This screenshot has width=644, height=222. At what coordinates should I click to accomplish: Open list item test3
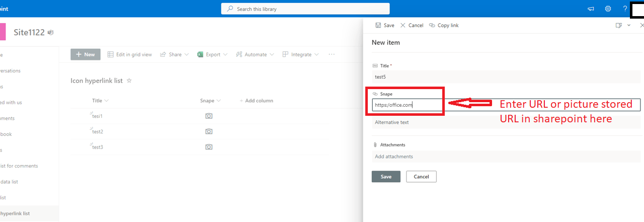coord(97,147)
